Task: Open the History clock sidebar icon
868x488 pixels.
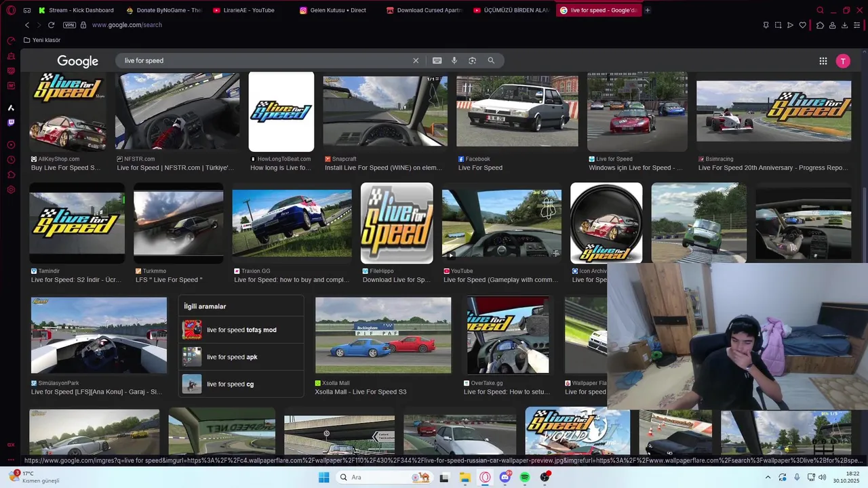Action: point(11,160)
